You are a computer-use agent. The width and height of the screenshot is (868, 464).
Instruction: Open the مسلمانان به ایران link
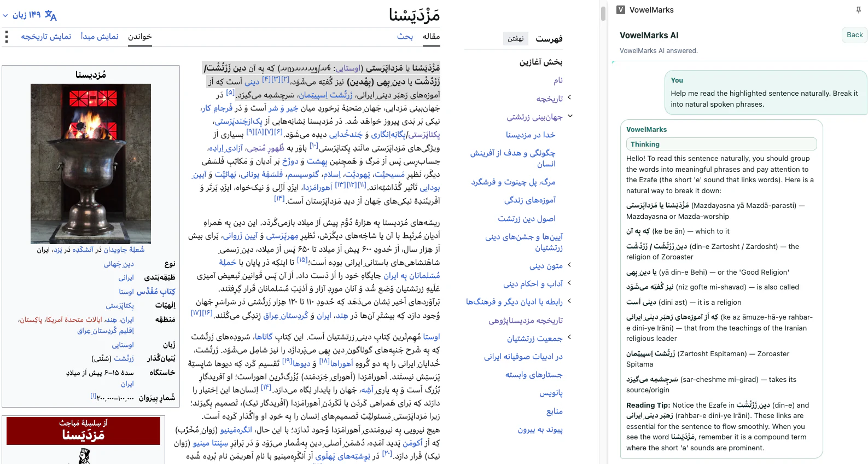point(412,276)
